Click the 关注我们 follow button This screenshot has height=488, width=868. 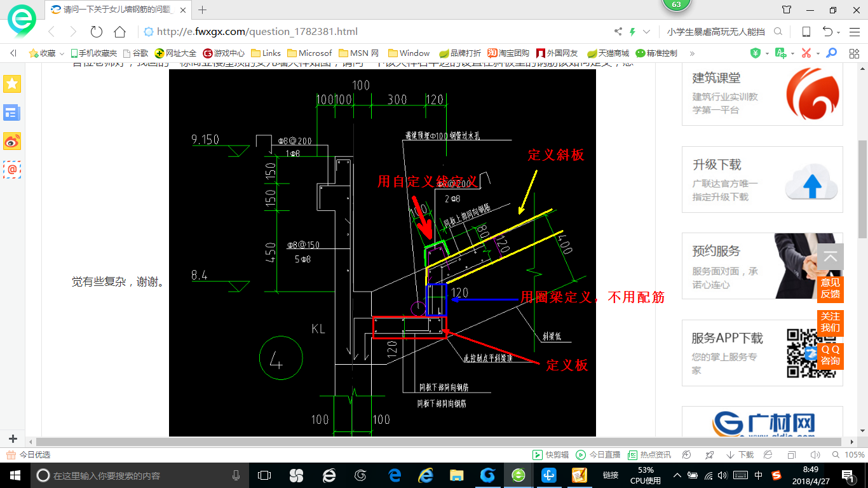tap(831, 322)
